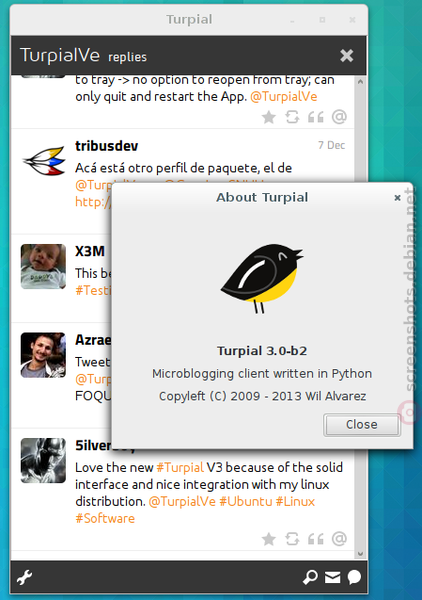Click the Close button in About Turpial
Viewport: 422px width, 600px height.
point(362,425)
